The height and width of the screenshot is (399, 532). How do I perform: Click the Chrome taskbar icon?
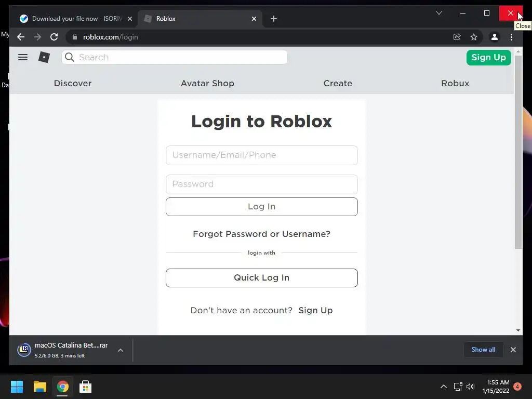(x=62, y=387)
